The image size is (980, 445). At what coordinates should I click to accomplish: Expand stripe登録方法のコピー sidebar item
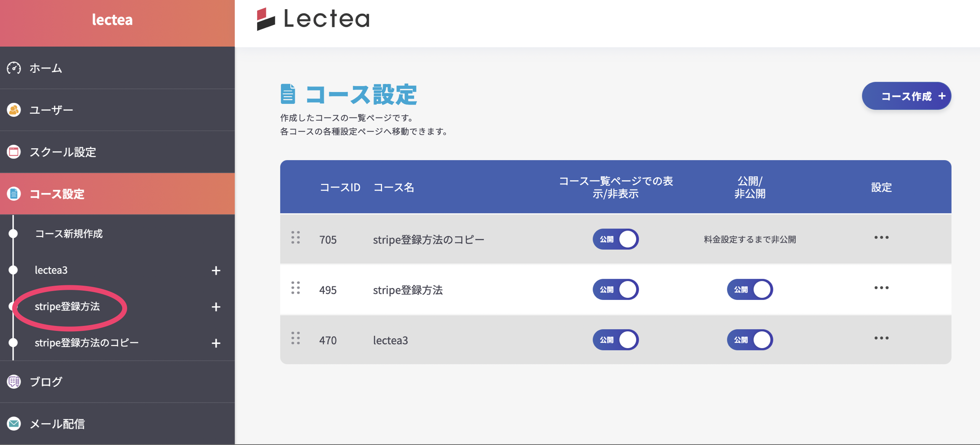pos(216,343)
